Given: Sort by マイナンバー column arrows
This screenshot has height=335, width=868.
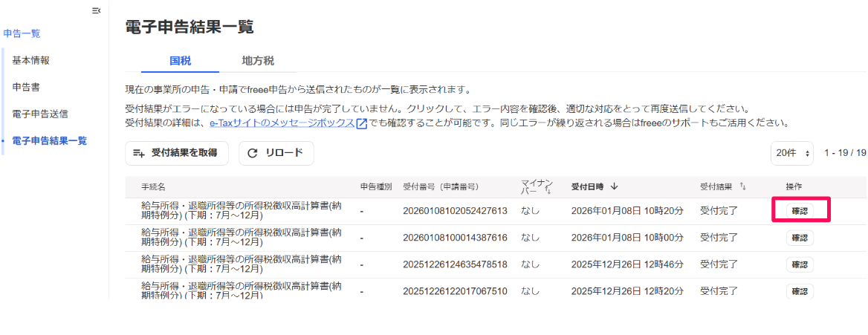Looking at the screenshot, I should (548, 190).
